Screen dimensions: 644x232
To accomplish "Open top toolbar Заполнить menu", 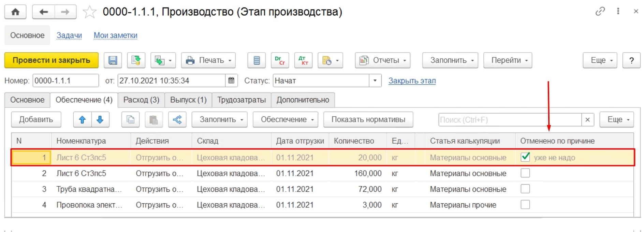I will pos(450,60).
